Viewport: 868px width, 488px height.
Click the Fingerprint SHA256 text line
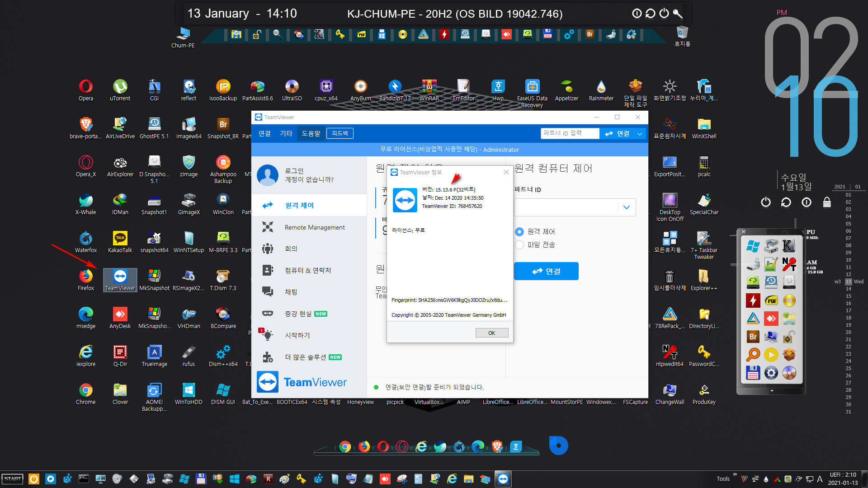[449, 300]
